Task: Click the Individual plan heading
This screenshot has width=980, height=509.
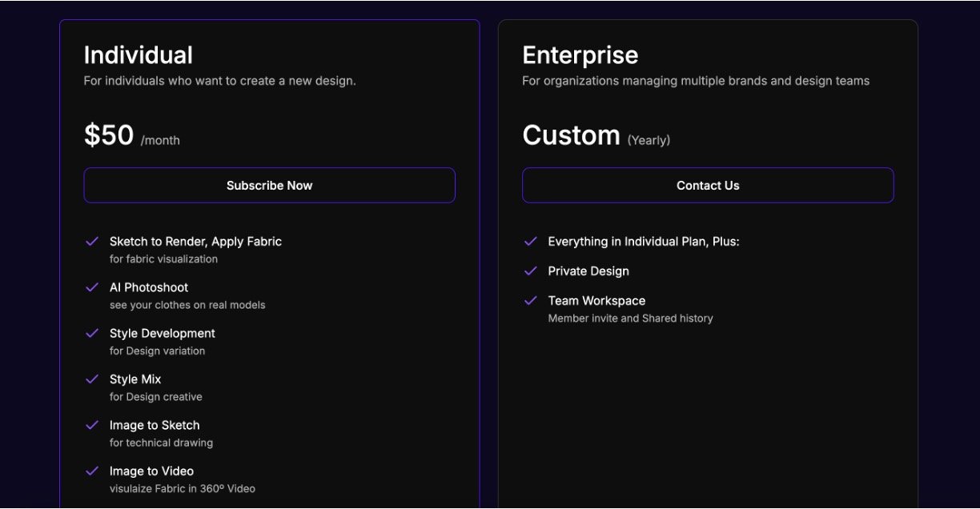Action: click(138, 55)
